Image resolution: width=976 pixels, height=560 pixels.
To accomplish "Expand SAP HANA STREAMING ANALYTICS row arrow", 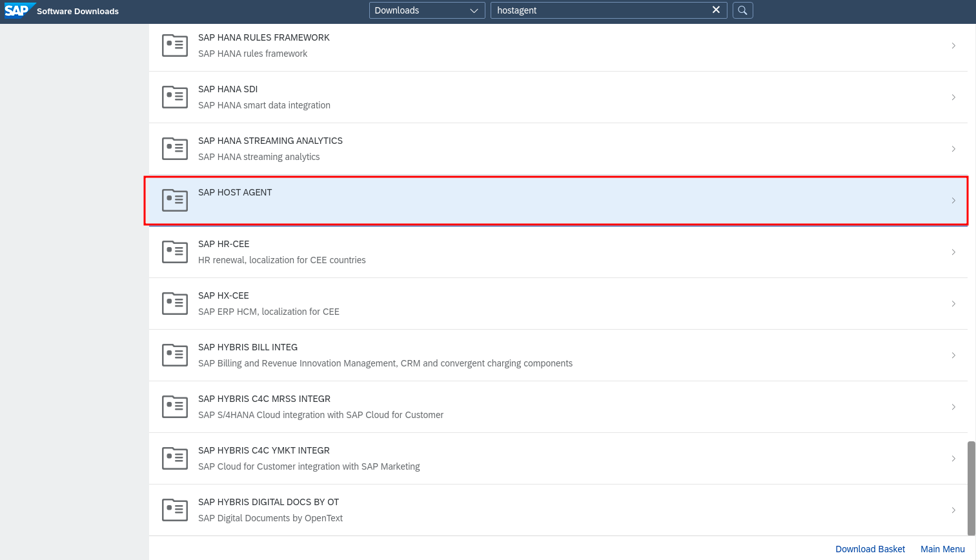I will pyautogui.click(x=953, y=149).
